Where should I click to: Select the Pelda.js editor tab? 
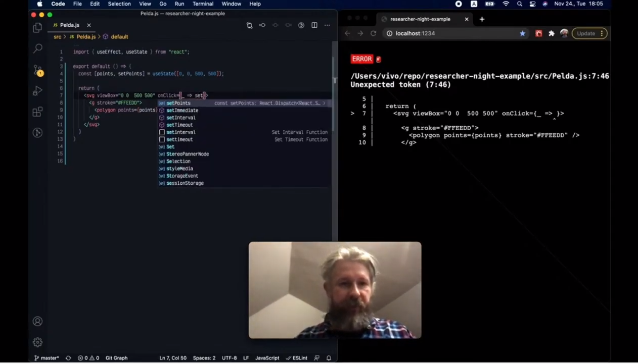(69, 25)
